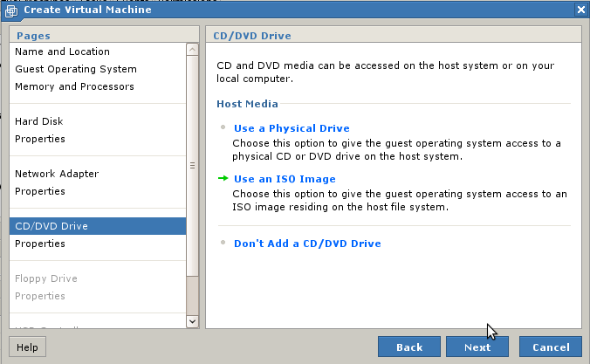Click the Pages list scroll up arrow
The height and width of the screenshot is (364, 590).
193,51
